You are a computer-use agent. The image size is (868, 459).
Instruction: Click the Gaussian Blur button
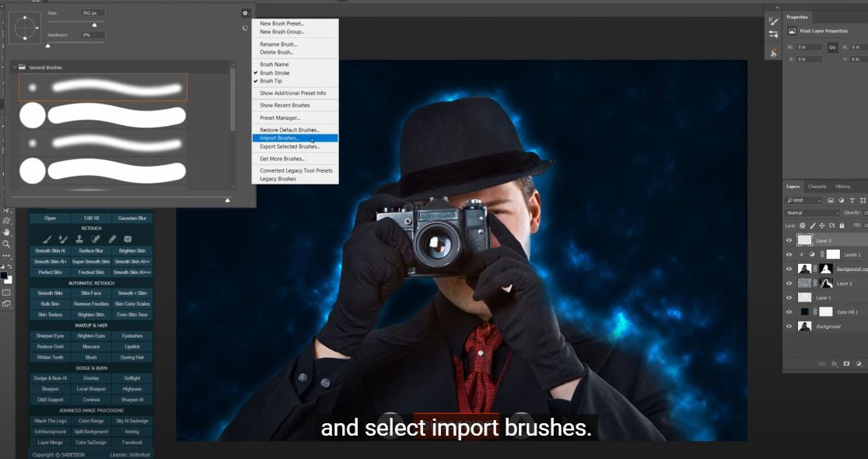click(x=132, y=218)
